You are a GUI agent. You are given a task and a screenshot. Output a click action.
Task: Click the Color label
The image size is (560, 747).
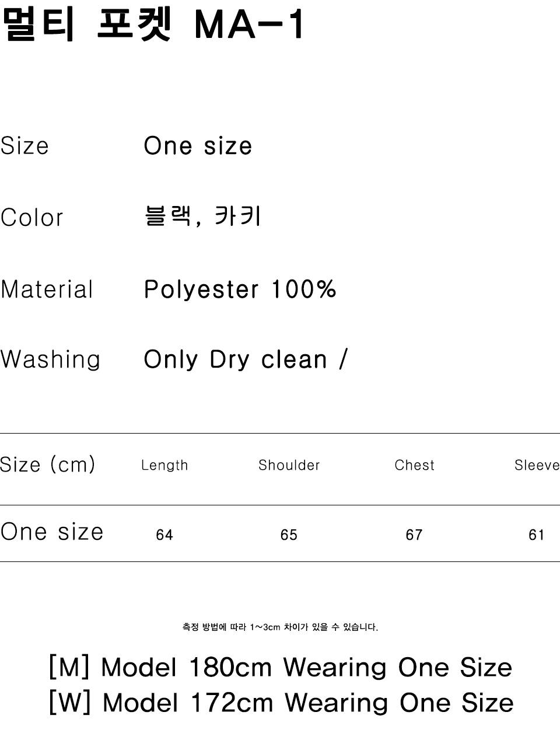(x=32, y=218)
